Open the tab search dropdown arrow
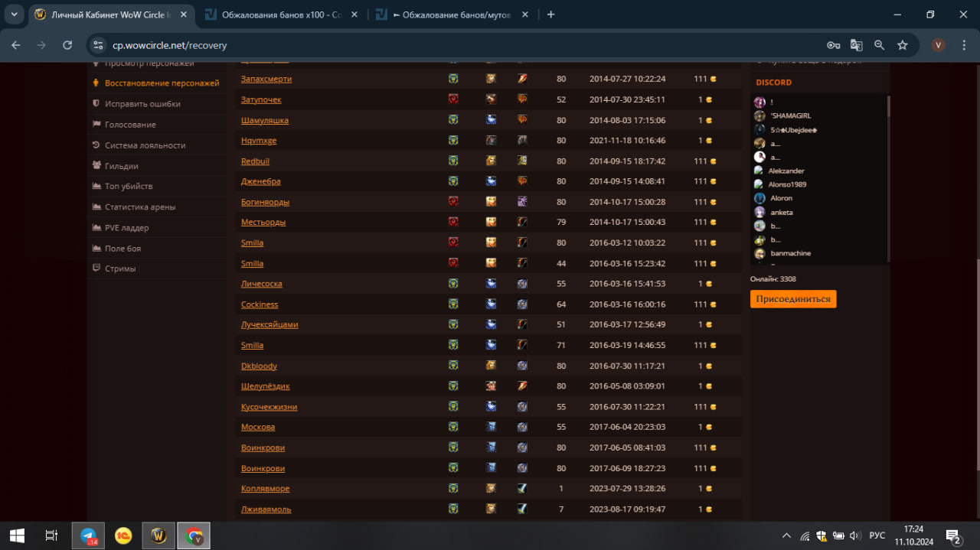 (x=14, y=15)
